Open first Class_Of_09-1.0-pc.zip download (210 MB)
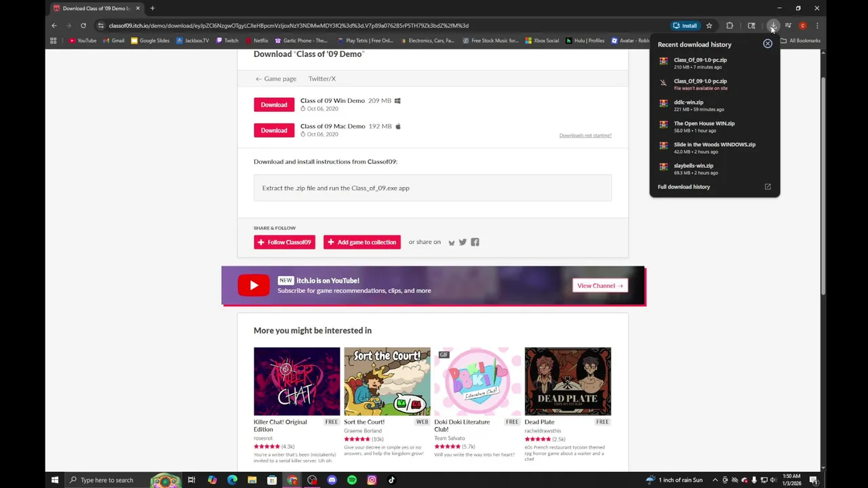The width and height of the screenshot is (868, 488). click(x=715, y=63)
